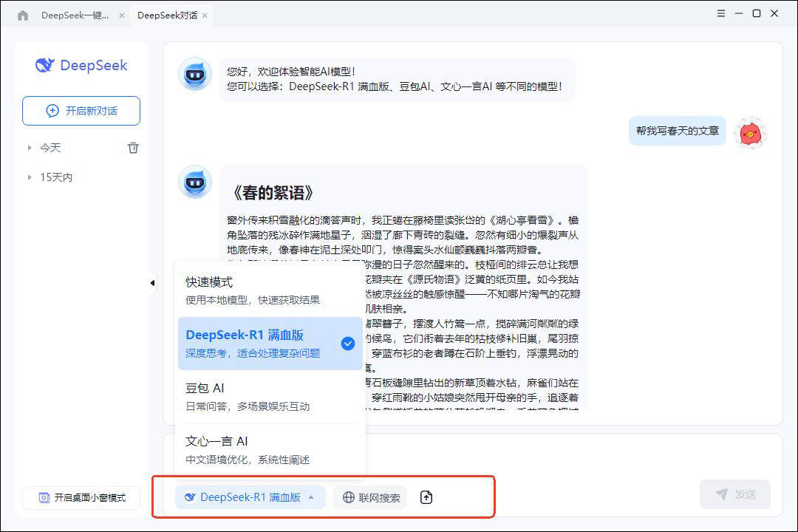Click the red user avatar
Image resolution: width=798 pixels, height=532 pixels.
[750, 134]
